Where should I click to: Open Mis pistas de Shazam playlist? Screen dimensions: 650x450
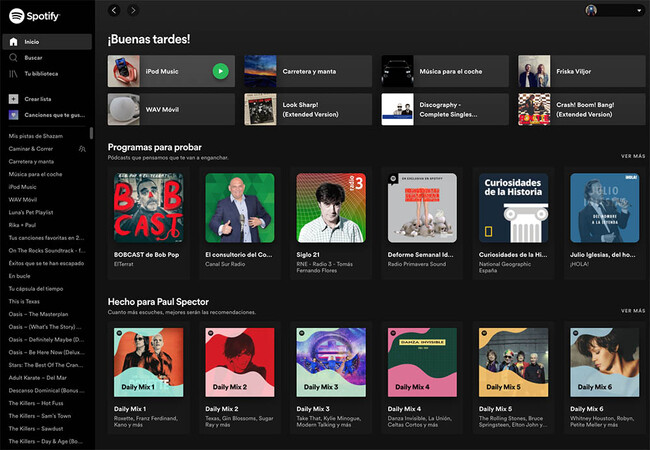pyautogui.click(x=36, y=136)
